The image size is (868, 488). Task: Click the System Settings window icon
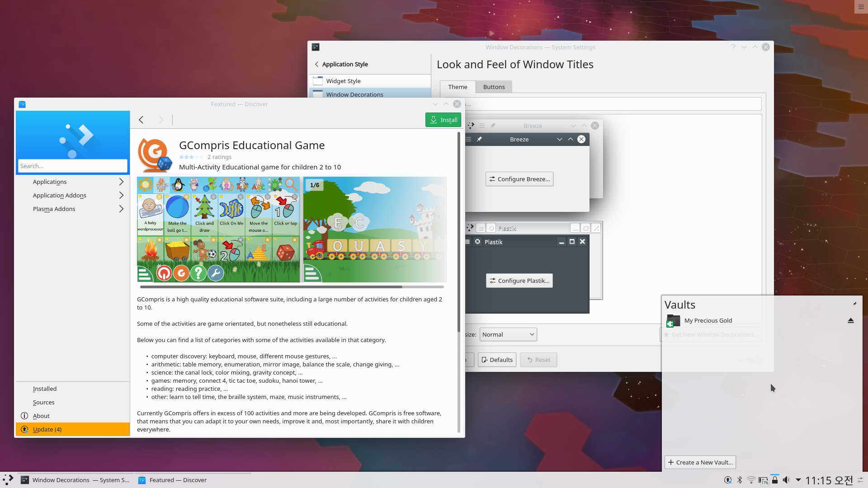click(316, 47)
